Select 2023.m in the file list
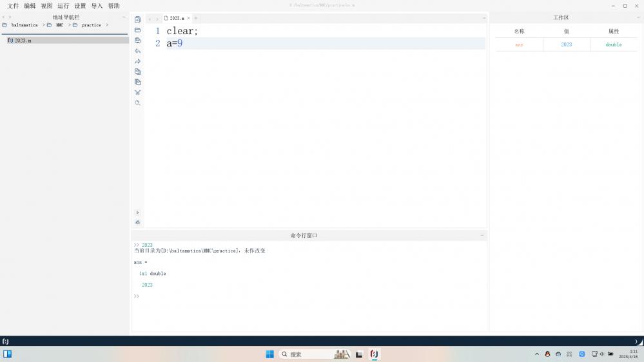This screenshot has width=644, height=362. coord(23,40)
